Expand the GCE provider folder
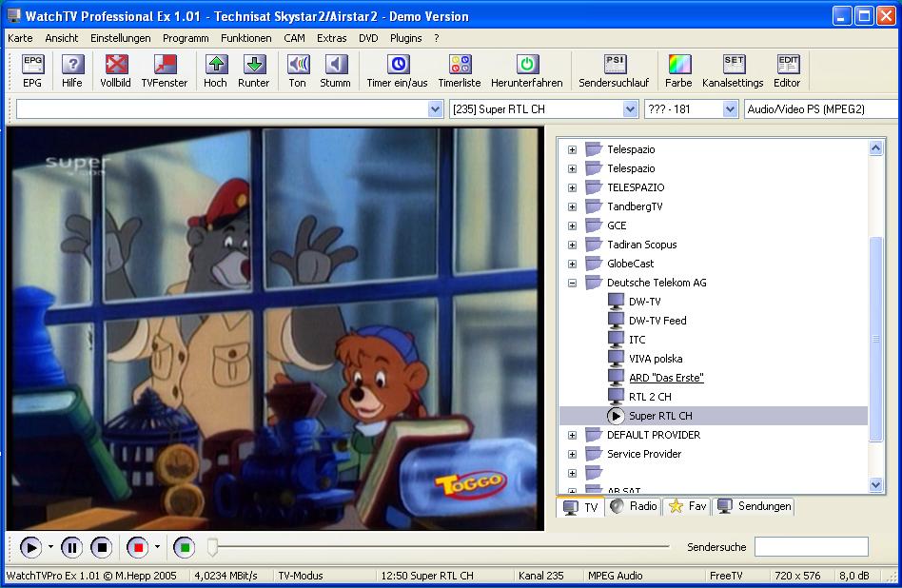This screenshot has height=588, width=902. (x=572, y=225)
